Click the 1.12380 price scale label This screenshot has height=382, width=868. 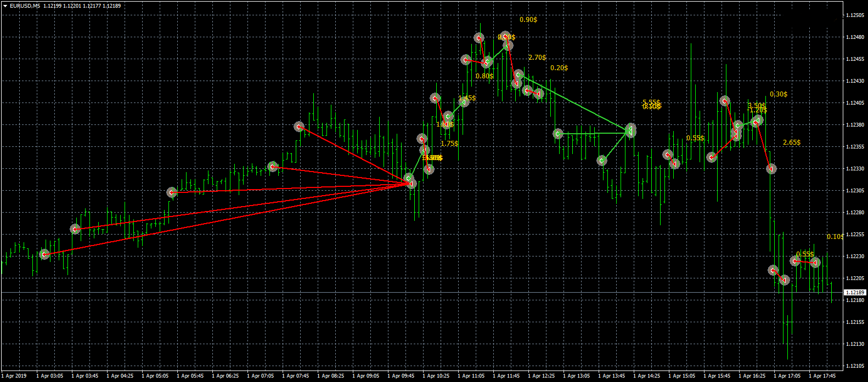coord(855,125)
